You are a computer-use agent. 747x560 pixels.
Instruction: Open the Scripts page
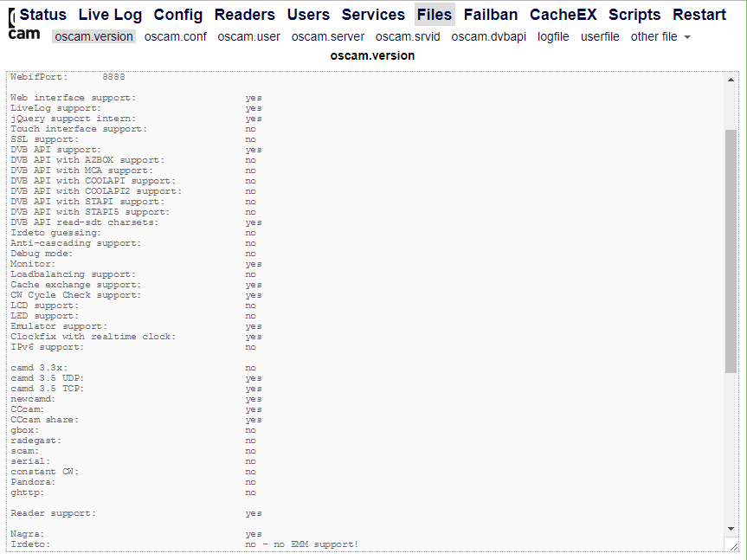tap(634, 15)
